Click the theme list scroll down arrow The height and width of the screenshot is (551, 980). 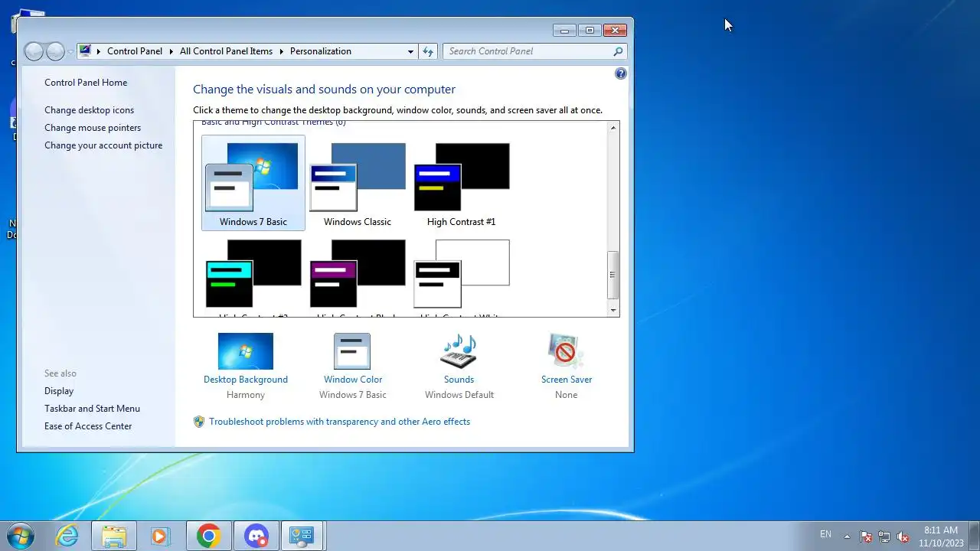pyautogui.click(x=613, y=310)
